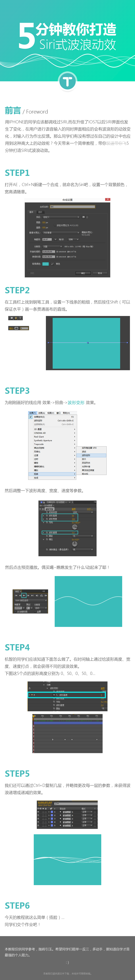Screen dimensions: 135x980
Task: Toggle visibility of the top shape layer 5
Action: 38,812
